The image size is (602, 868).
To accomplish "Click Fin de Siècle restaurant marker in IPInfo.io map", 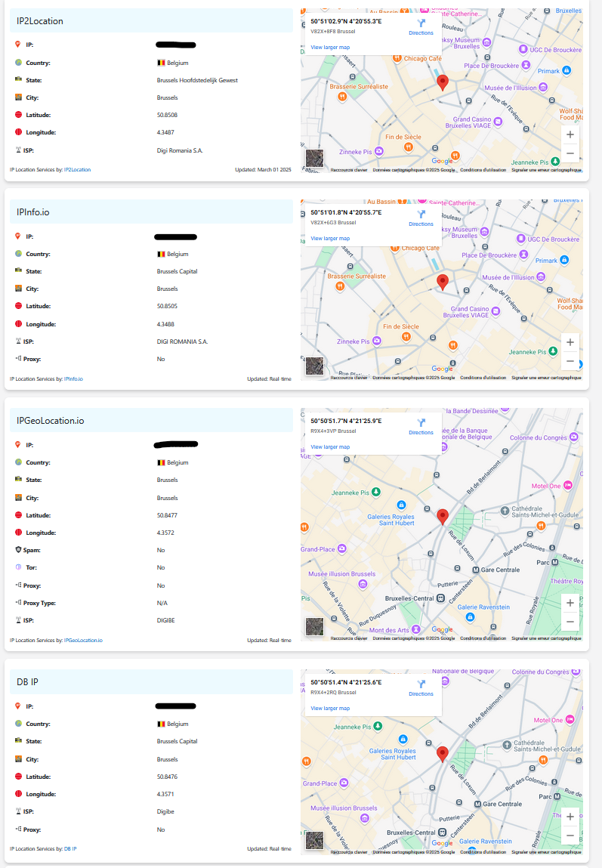I will (x=406, y=337).
